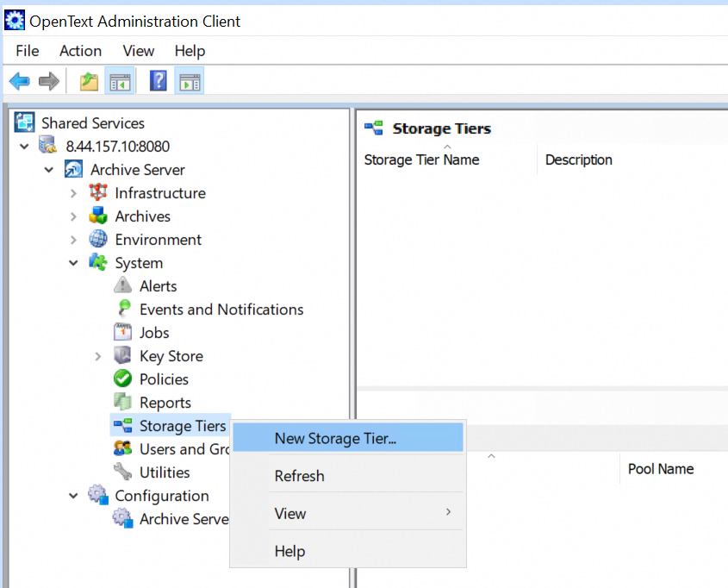Select the Archives tree label

(x=142, y=216)
